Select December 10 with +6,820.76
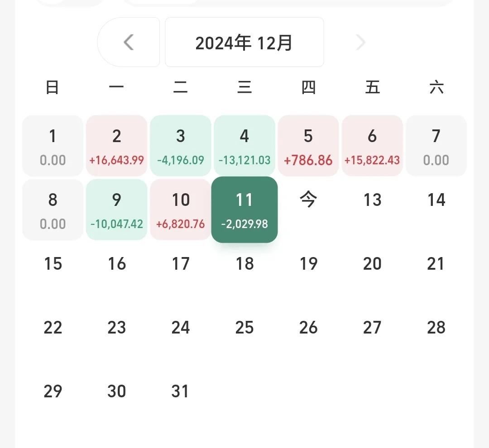Image resolution: width=489 pixels, height=448 pixels. coord(181,210)
